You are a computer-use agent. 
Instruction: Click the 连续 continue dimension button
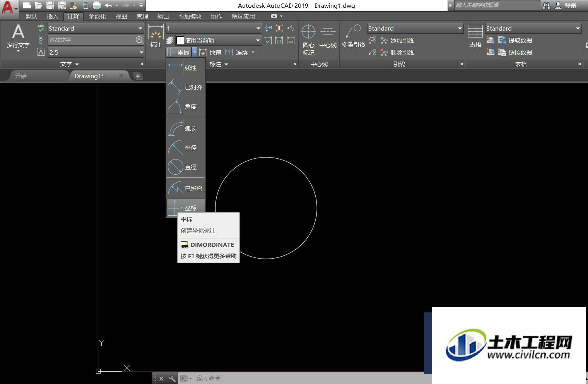pos(236,52)
